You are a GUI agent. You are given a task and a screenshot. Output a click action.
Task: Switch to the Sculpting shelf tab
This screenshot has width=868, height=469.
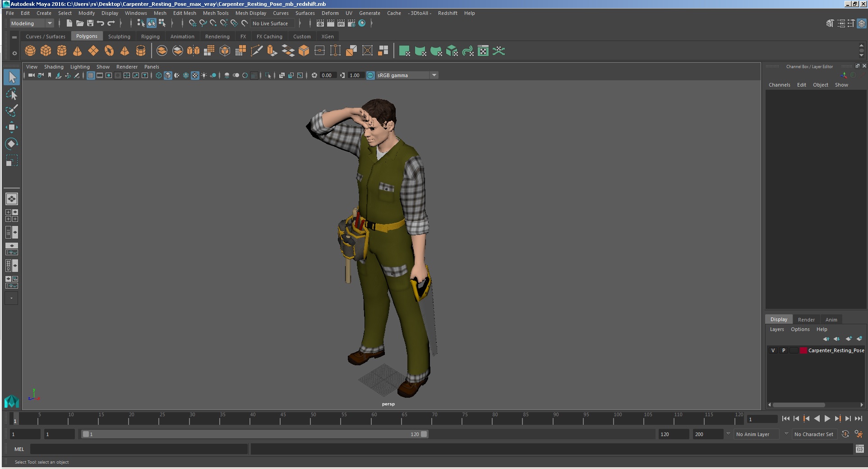click(119, 37)
